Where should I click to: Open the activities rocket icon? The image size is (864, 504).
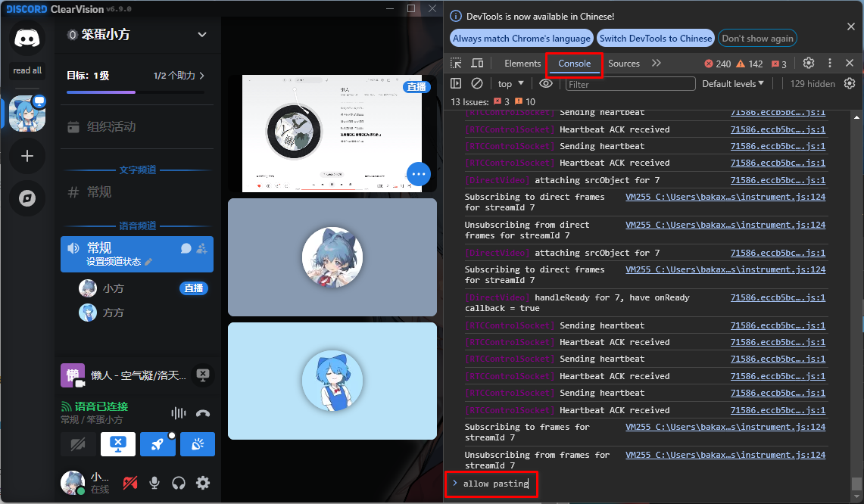tap(158, 444)
